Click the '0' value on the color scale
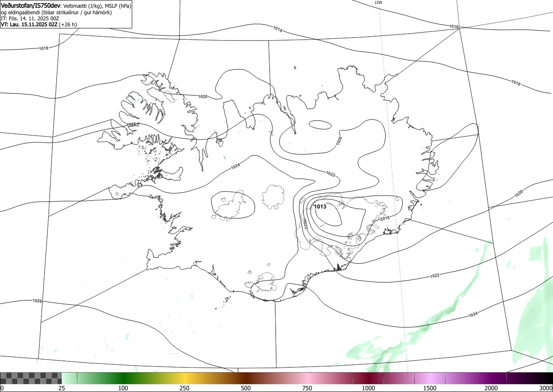Image resolution: width=553 pixels, height=392 pixels. (2, 388)
